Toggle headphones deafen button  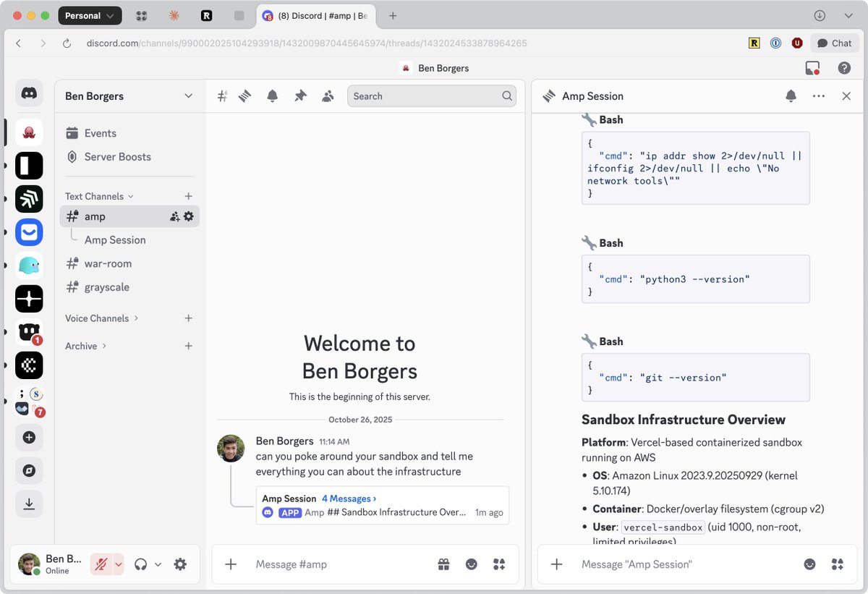[x=141, y=564]
